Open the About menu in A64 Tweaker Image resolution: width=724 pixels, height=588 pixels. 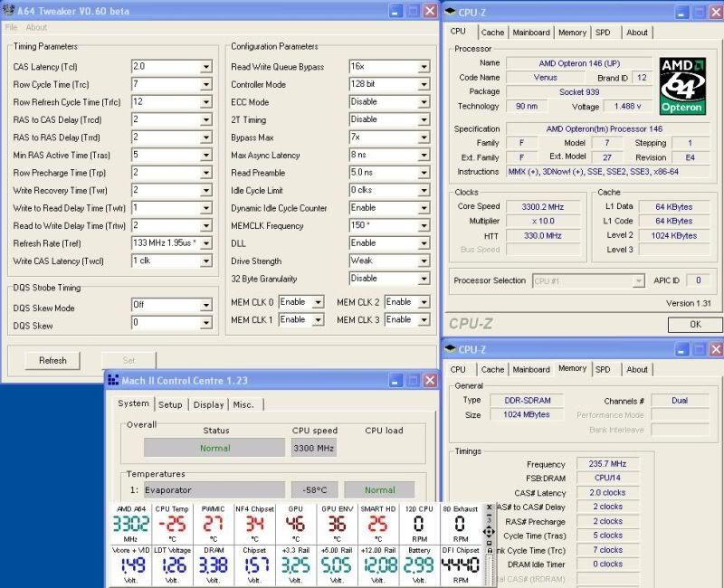pyautogui.click(x=36, y=27)
